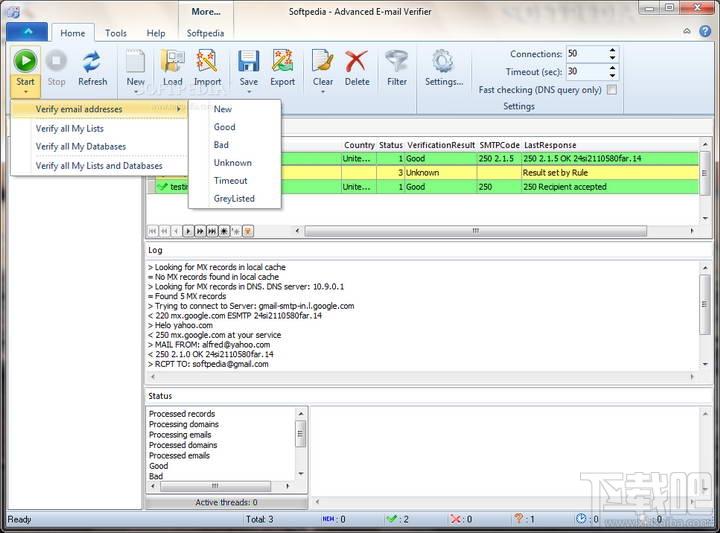Jump to last record in navigator

point(212,231)
